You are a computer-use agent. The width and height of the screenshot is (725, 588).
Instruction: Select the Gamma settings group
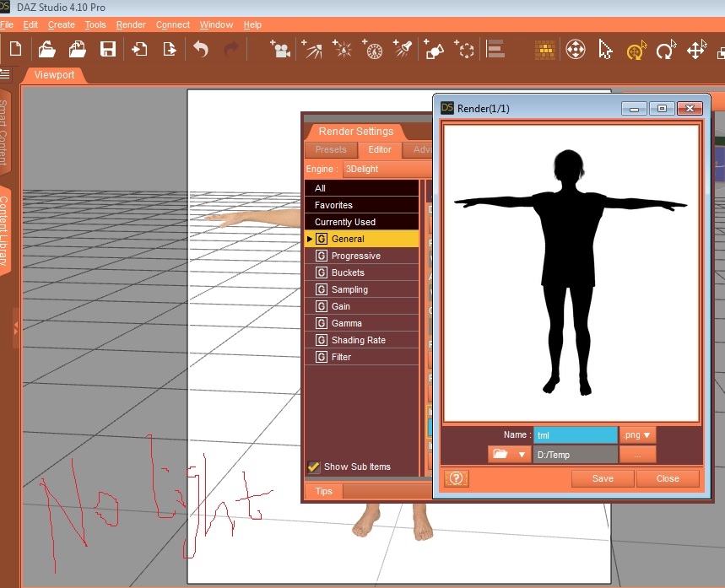347,323
